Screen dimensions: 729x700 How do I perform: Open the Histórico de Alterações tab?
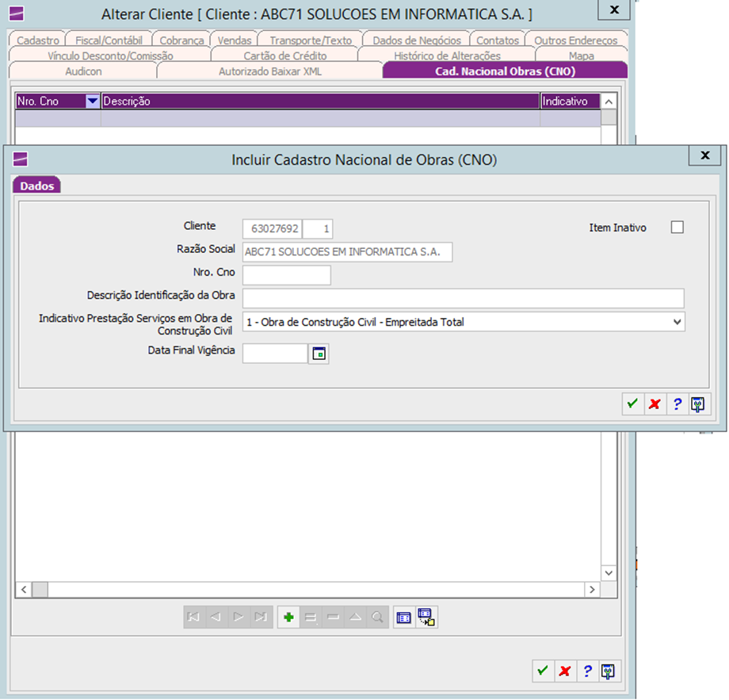[447, 55]
